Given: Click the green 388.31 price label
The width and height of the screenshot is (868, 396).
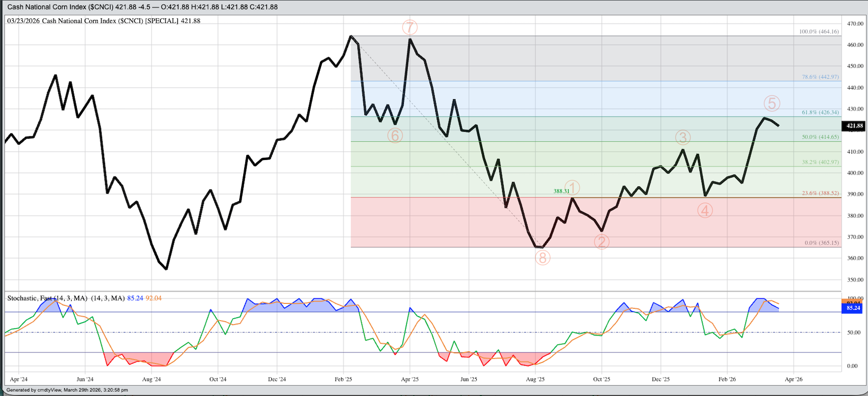Looking at the screenshot, I should (x=561, y=191).
